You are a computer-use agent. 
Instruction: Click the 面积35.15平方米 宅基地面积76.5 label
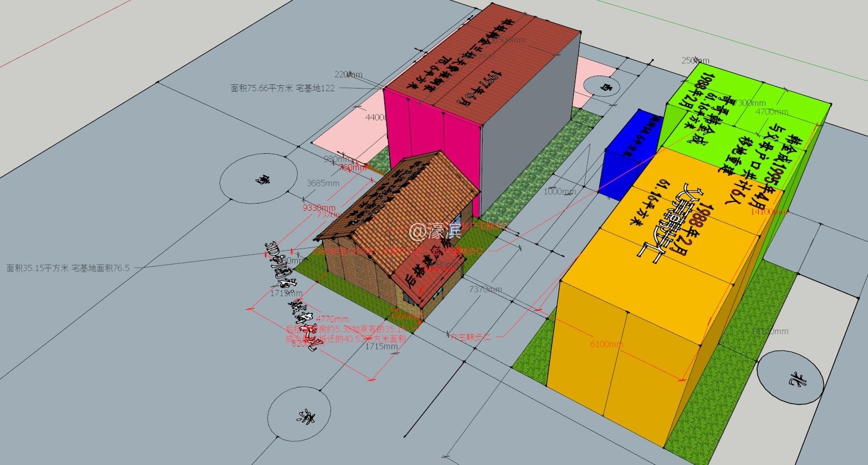tap(68, 268)
